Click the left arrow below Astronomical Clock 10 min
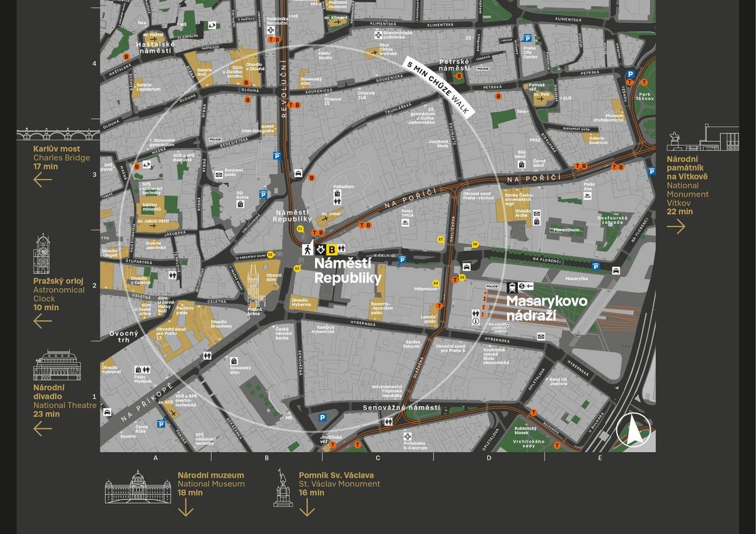756x534 pixels. tap(43, 321)
